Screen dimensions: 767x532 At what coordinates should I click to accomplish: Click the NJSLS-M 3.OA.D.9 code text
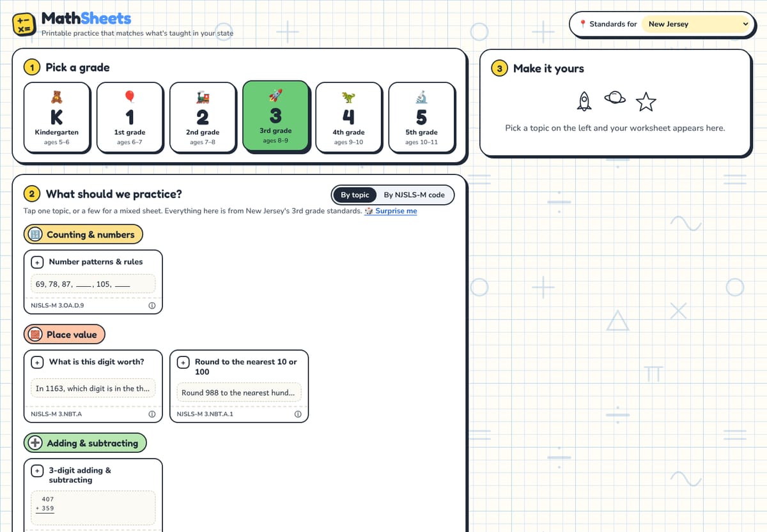pos(57,305)
